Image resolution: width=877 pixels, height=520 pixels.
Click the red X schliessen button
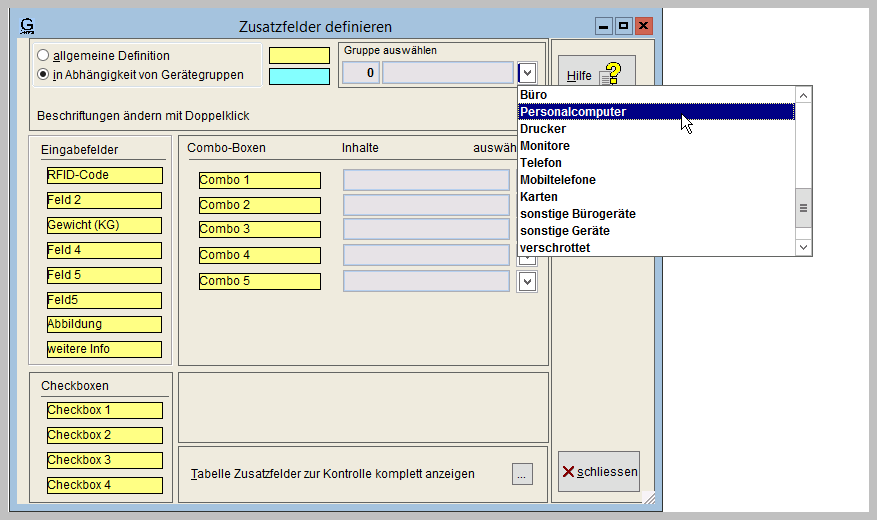point(598,471)
